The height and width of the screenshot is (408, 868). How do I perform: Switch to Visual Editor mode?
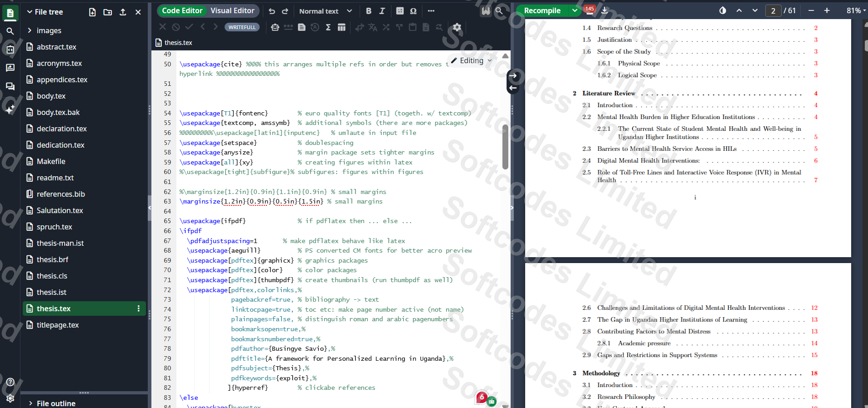point(232,10)
